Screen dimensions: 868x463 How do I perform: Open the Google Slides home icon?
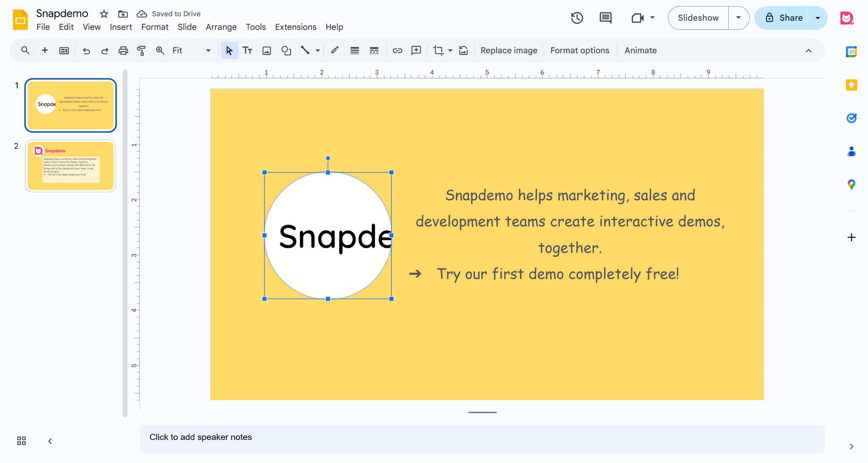tap(20, 20)
